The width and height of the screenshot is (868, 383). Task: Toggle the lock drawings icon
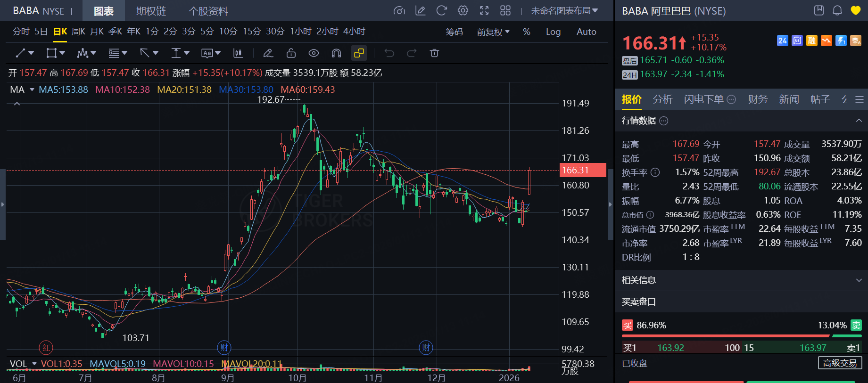(291, 53)
